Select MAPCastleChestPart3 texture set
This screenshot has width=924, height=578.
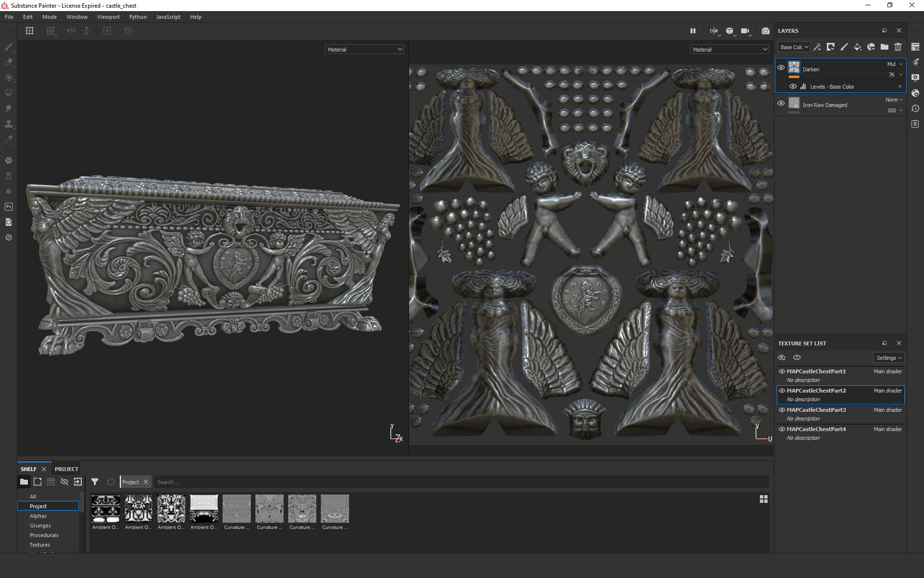[816, 410]
